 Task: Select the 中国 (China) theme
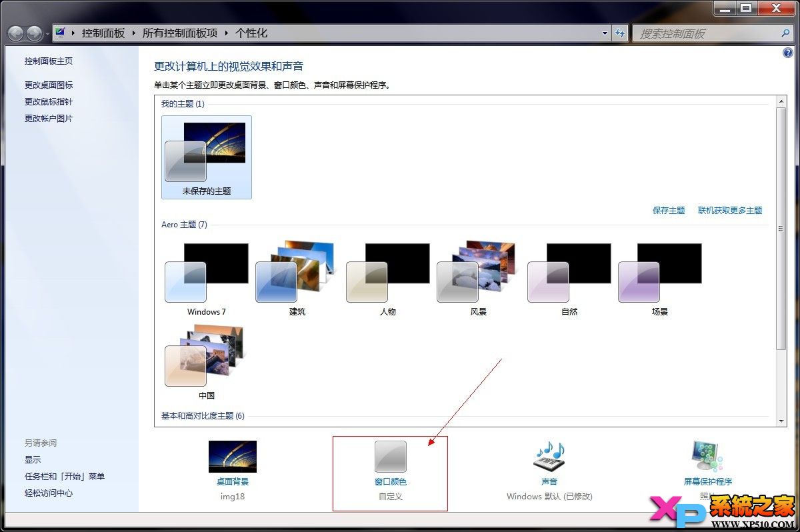pyautogui.click(x=205, y=358)
